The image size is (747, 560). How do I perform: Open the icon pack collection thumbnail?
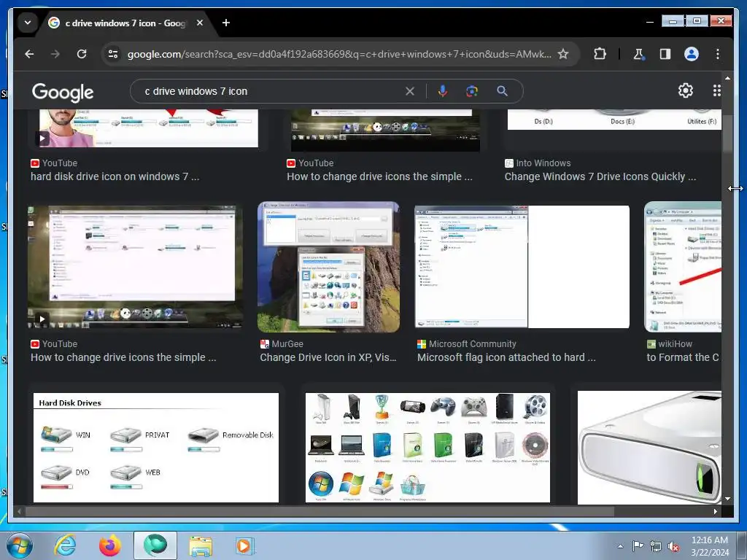coord(427,447)
